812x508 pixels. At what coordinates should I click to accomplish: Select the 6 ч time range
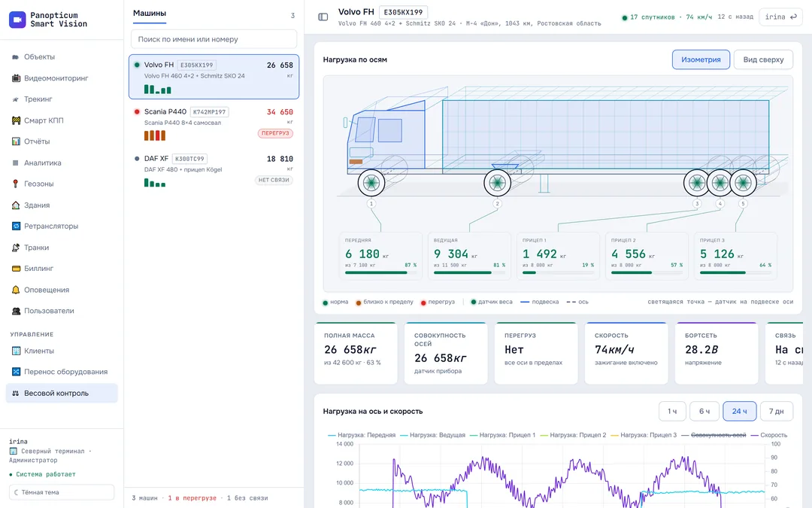tap(704, 411)
